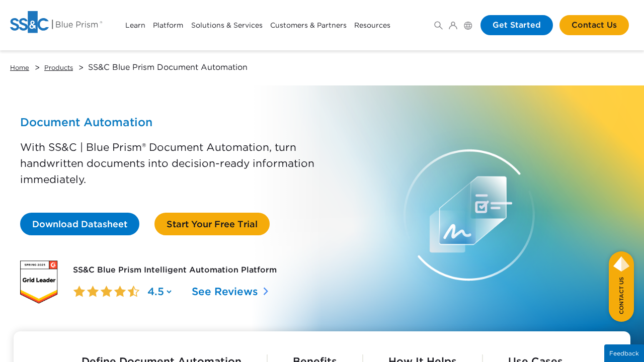Click the user account icon
This screenshot has width=644, height=362.
tap(453, 25)
